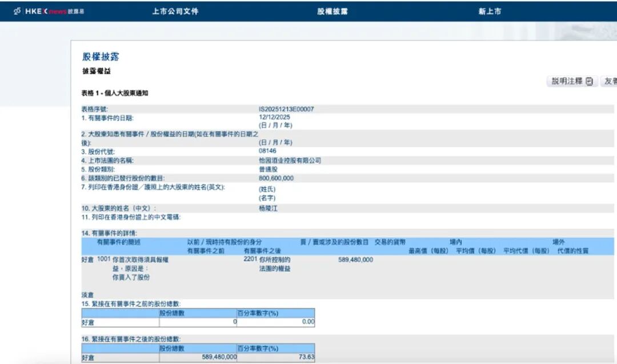The height and width of the screenshot is (364, 617).
Task: Click the company name 怡园酒业控股有限公司
Action: tap(290, 161)
